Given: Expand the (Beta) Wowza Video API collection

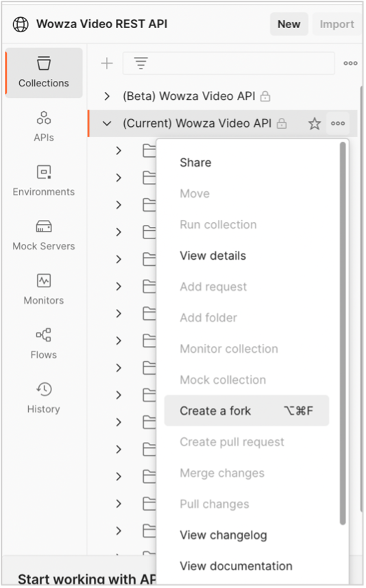Looking at the screenshot, I should 107,97.
